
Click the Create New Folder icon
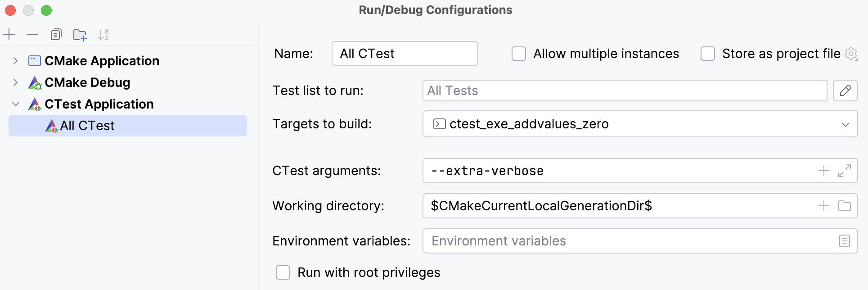80,35
